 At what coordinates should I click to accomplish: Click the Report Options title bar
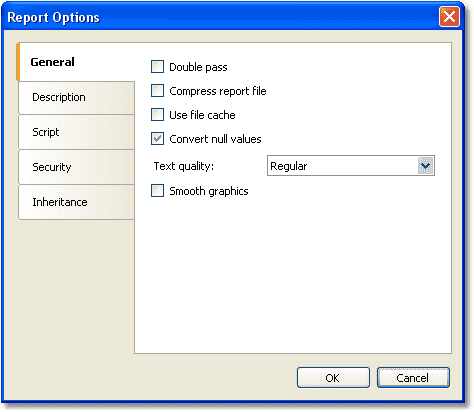click(x=220, y=17)
